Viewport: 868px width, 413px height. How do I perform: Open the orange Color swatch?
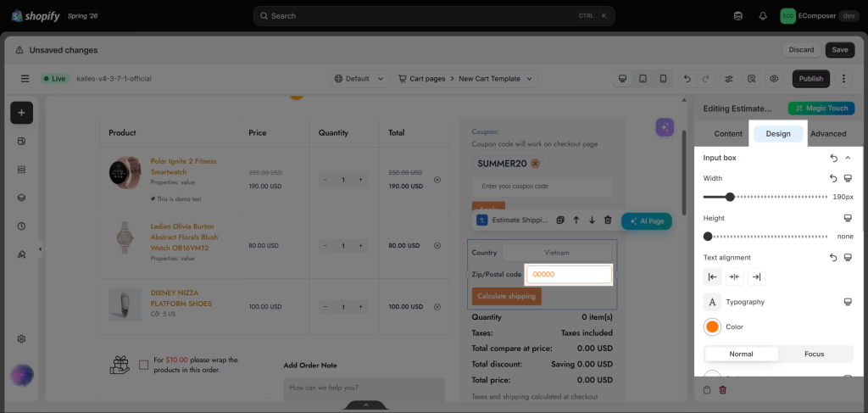point(712,326)
